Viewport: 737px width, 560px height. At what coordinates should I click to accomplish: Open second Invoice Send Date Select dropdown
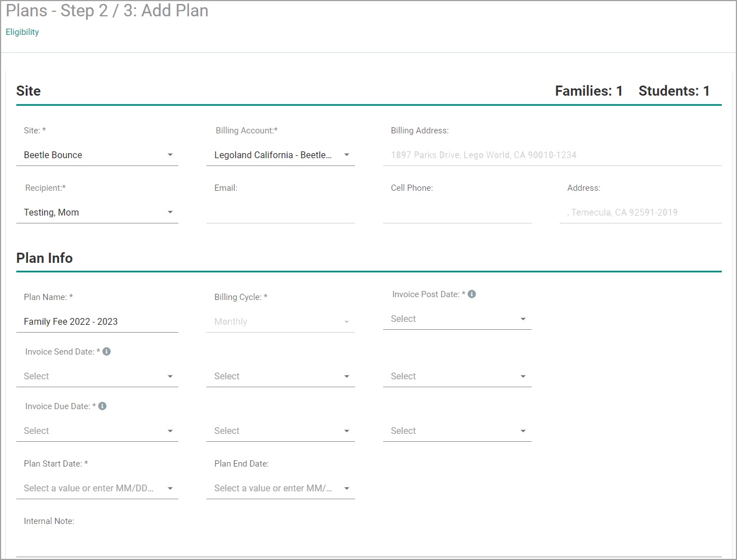tap(281, 376)
